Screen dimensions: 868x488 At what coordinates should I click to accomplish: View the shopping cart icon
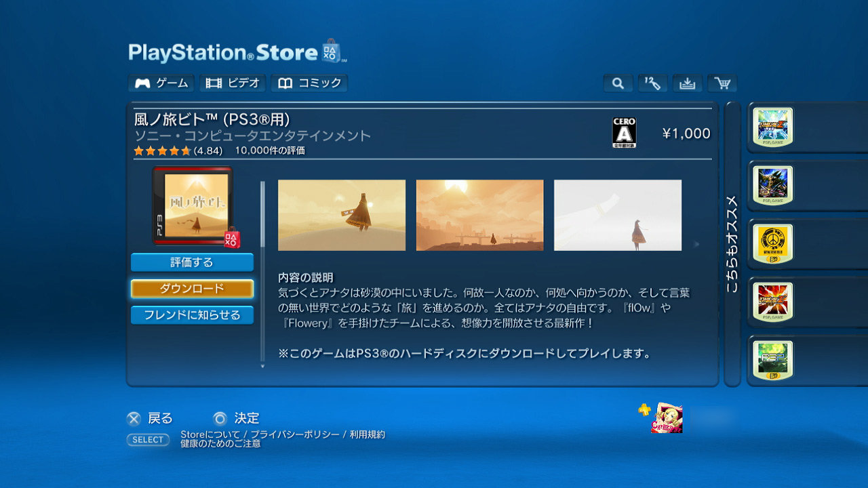click(722, 83)
